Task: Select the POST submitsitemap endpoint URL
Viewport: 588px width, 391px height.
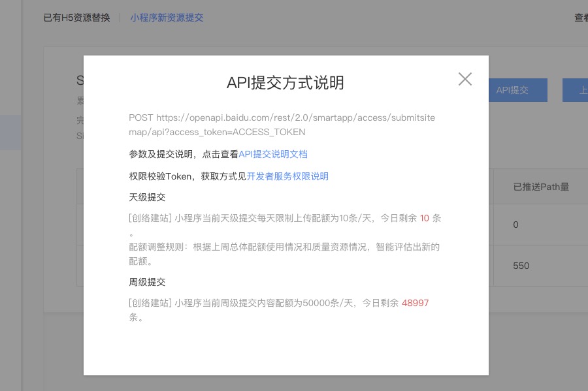Action: pos(282,125)
